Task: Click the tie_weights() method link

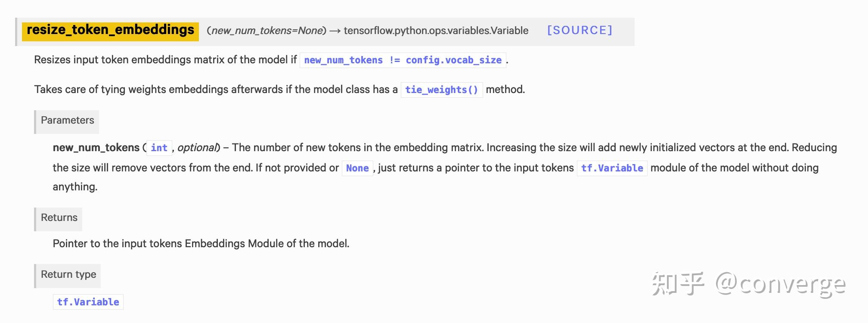Action: click(x=441, y=90)
